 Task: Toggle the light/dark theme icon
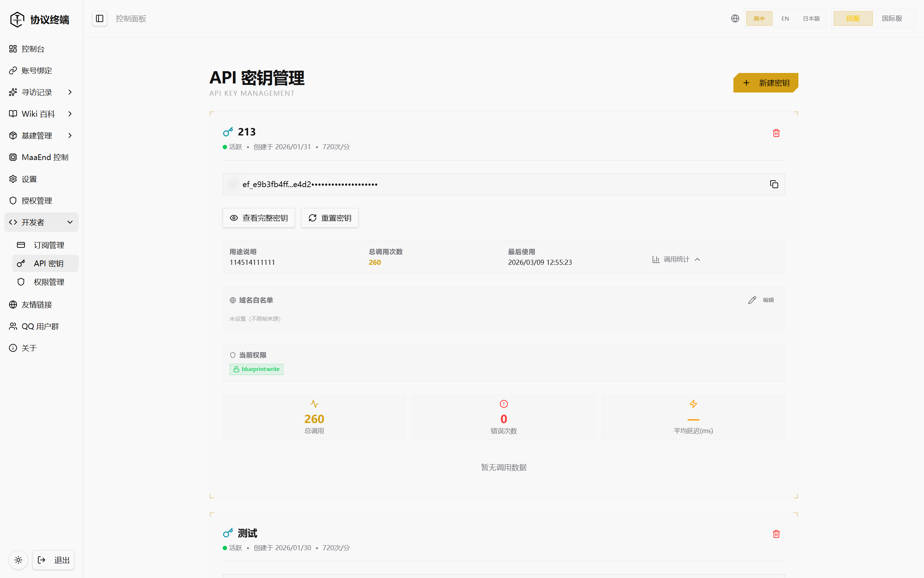(18, 560)
